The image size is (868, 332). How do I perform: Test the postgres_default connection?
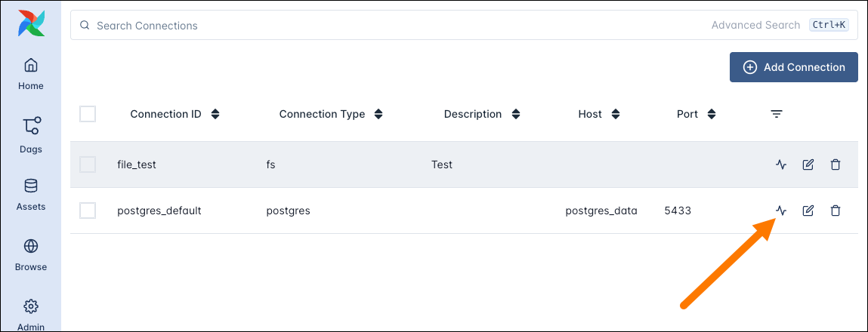tap(781, 211)
